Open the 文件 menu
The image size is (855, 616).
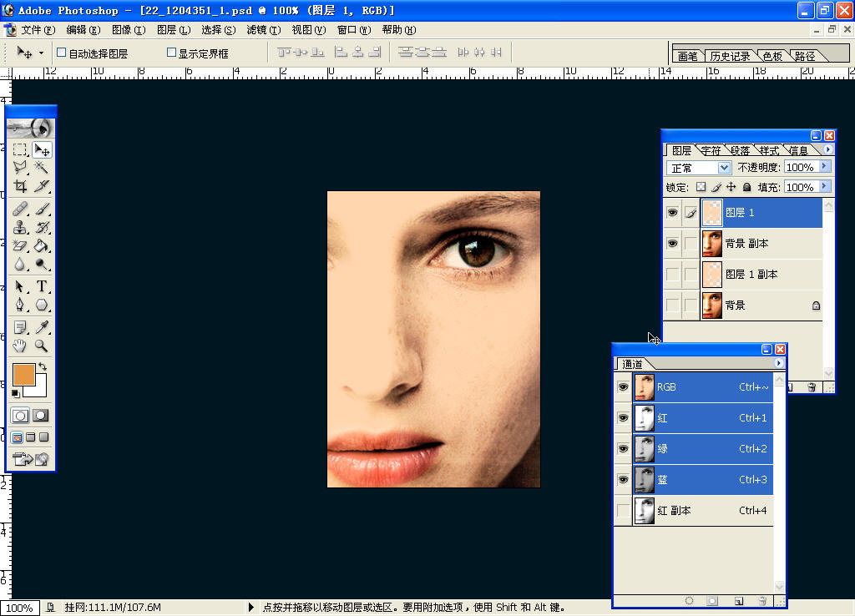(x=38, y=30)
